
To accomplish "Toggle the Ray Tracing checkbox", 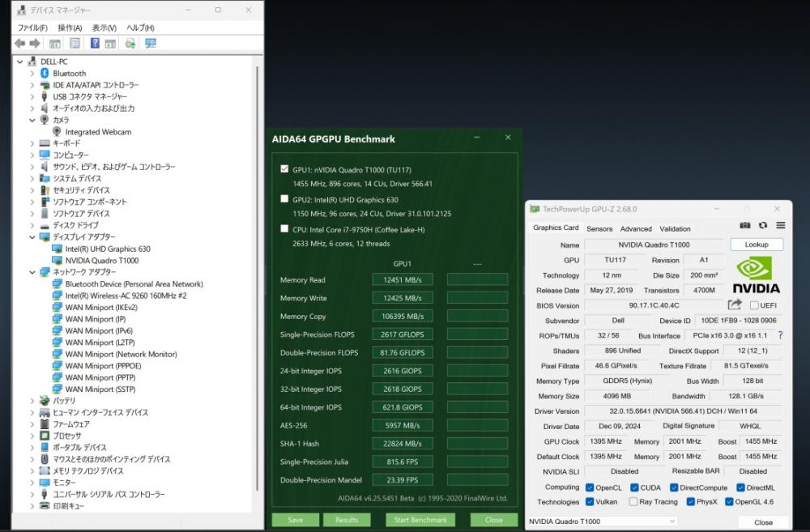I will click(633, 501).
